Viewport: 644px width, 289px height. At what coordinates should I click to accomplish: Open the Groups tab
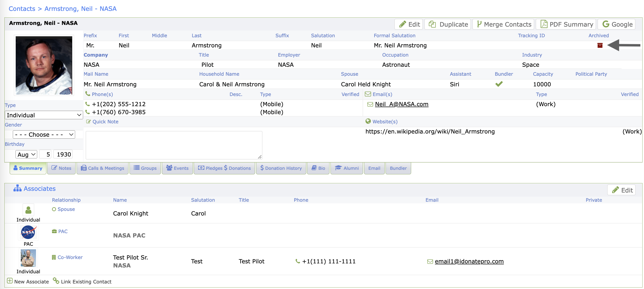coord(145,168)
